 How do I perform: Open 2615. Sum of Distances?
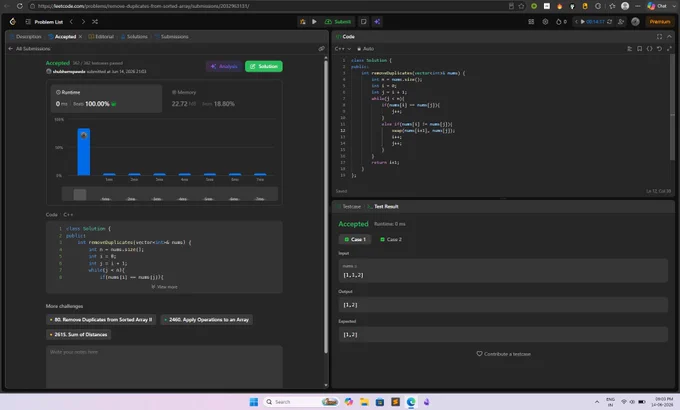pos(78,335)
